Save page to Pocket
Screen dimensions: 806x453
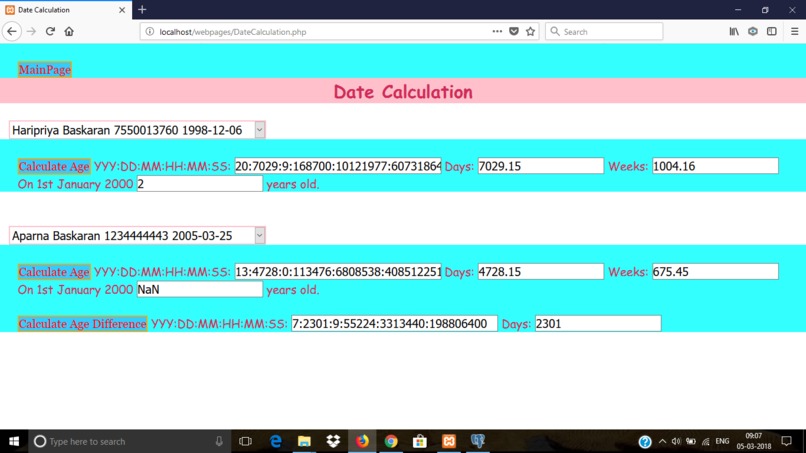coord(514,31)
